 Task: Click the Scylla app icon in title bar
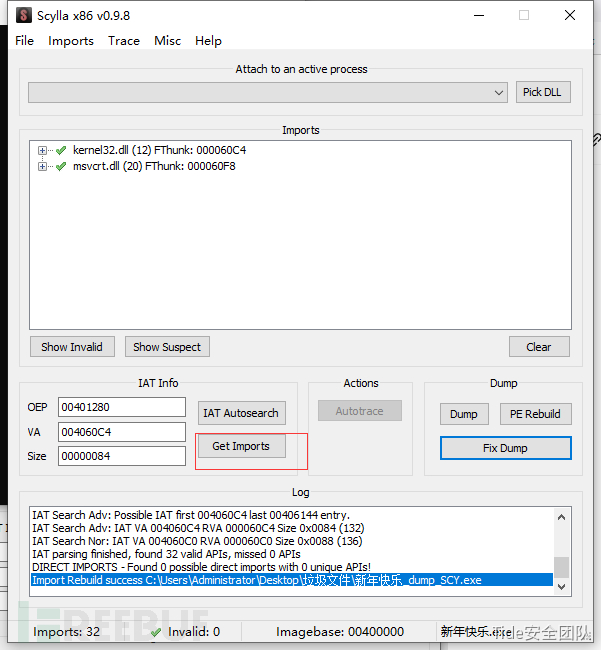coord(24,15)
